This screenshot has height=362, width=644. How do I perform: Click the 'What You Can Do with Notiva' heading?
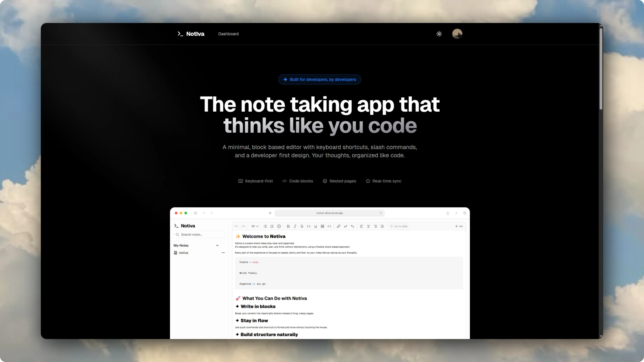tap(271, 298)
